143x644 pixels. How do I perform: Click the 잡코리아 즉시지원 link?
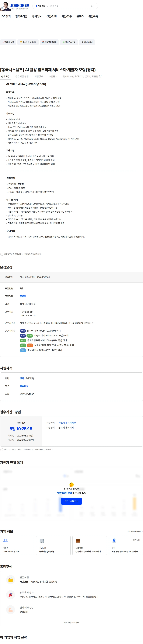pyautogui.click(x=67, y=423)
